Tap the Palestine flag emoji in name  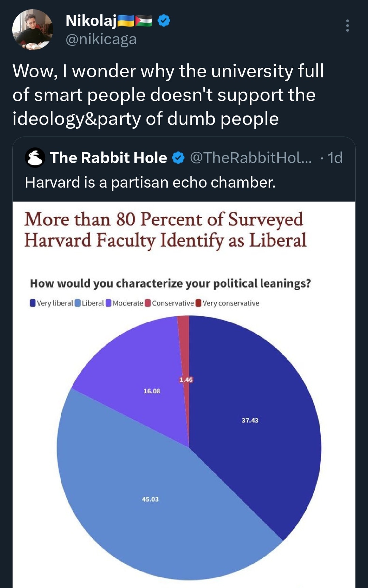144,21
